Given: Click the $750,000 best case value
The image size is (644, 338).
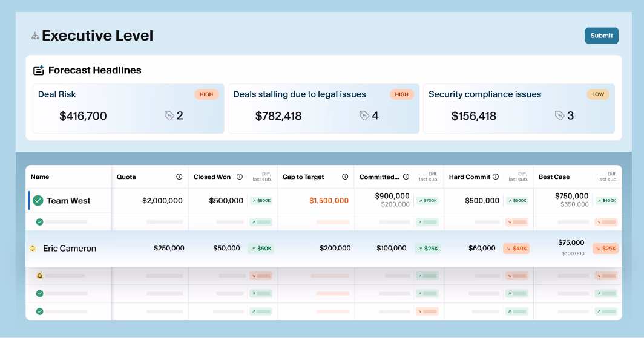Looking at the screenshot, I should coord(572,196).
